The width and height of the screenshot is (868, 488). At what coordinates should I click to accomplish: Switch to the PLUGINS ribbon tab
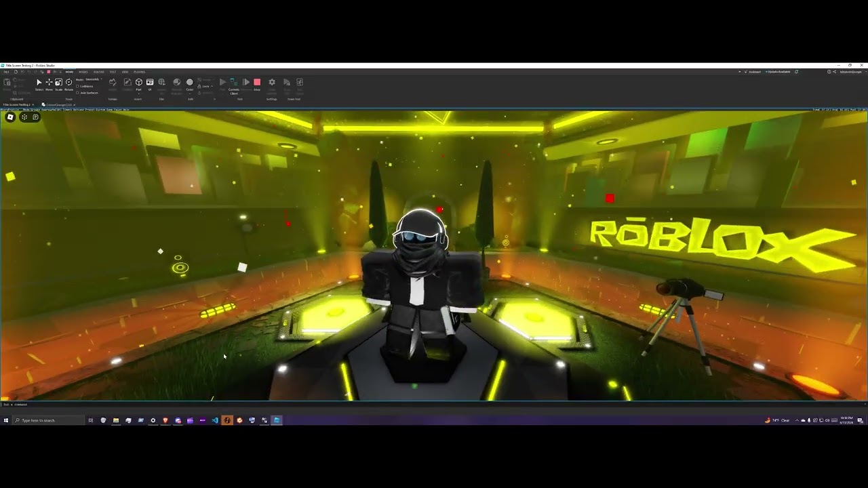point(139,72)
